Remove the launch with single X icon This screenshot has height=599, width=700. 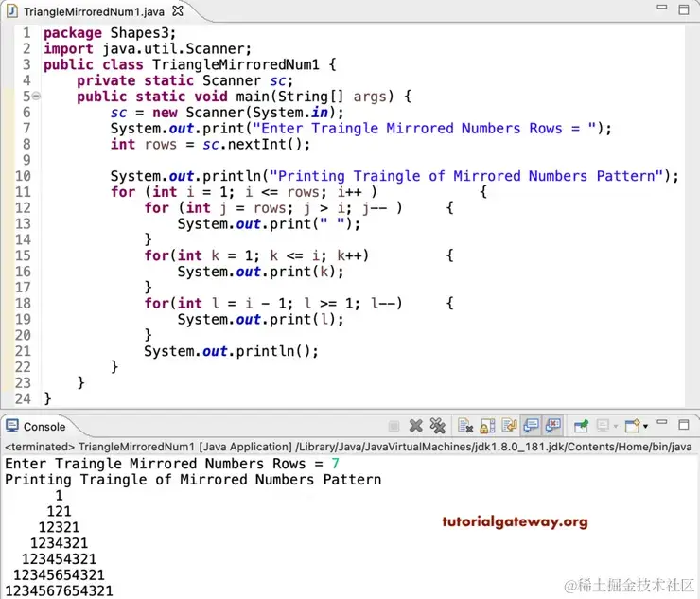click(415, 426)
